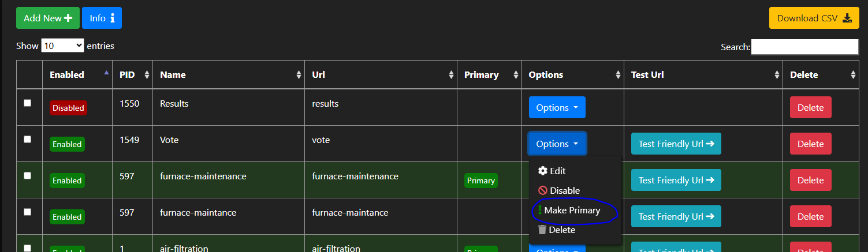Test the Friendly Url for Vote
Image resolution: width=868 pixels, height=252 pixels.
[676, 144]
